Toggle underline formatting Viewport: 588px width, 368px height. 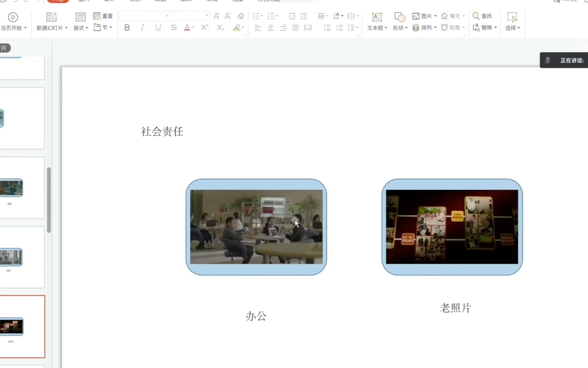[x=158, y=28]
